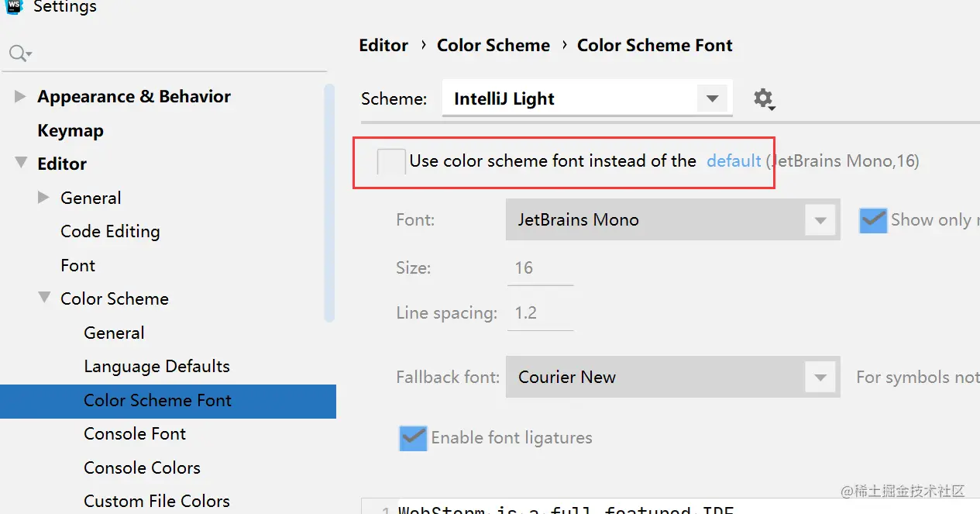Toggle Show only monospaced fonts checkbox
The height and width of the screenshot is (514, 980).
pos(873,220)
